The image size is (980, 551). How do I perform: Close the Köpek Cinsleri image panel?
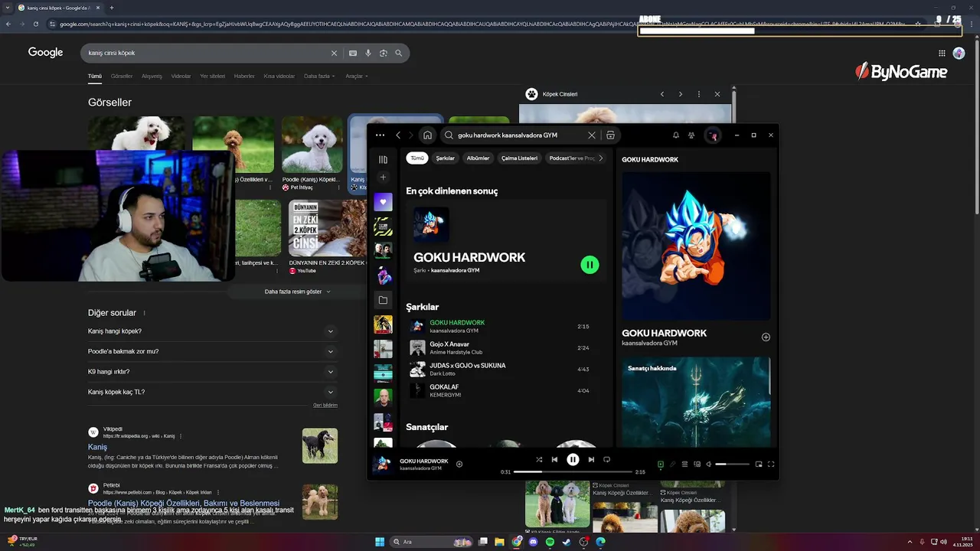click(x=717, y=94)
